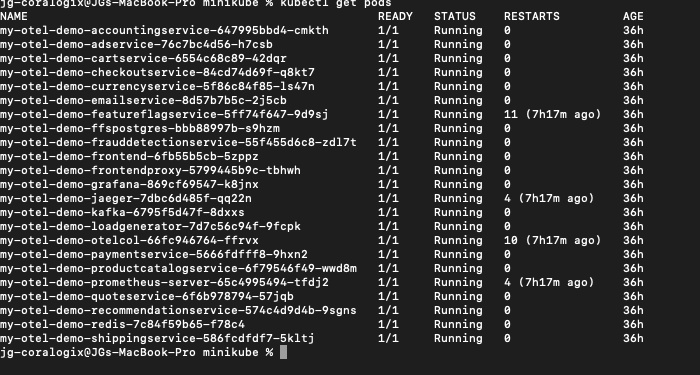This screenshot has width=700, height=375.
Task: Click the prometheus-server pod name
Action: (164, 282)
